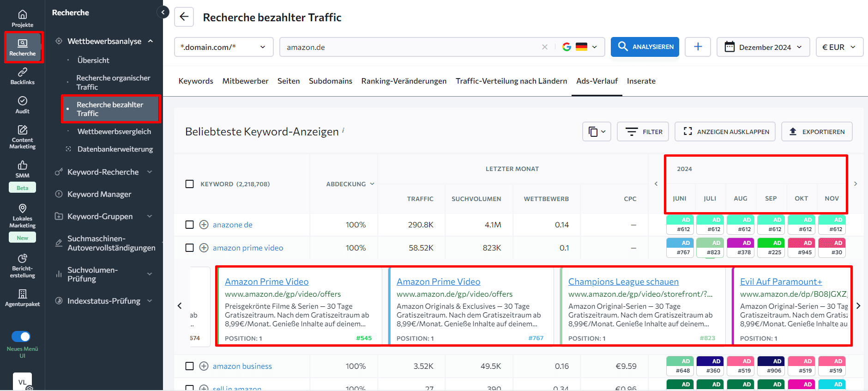Expand the 'anazone de' keyword row
This screenshot has width=868, height=391.
coord(204,225)
